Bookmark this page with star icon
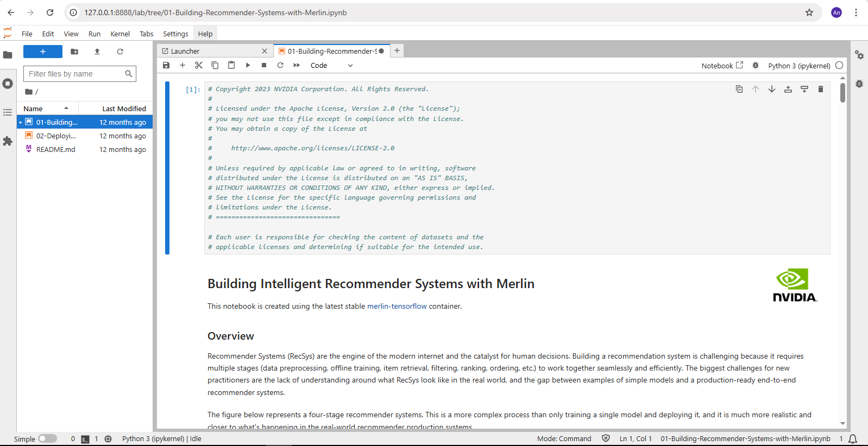Image resolution: width=868 pixels, height=446 pixels. click(x=809, y=12)
